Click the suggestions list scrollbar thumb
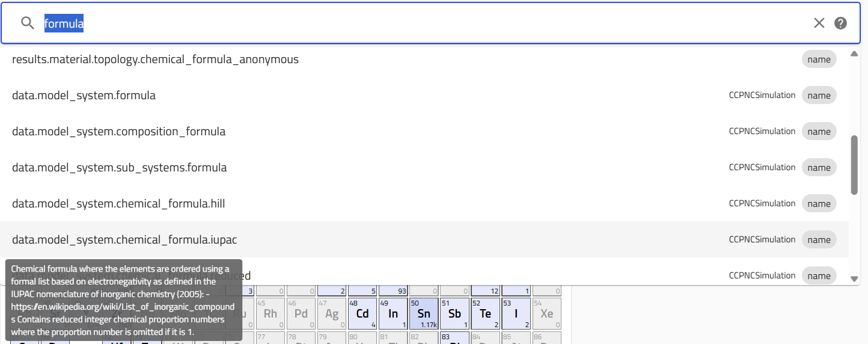Image resolution: width=868 pixels, height=344 pixels. (x=854, y=165)
